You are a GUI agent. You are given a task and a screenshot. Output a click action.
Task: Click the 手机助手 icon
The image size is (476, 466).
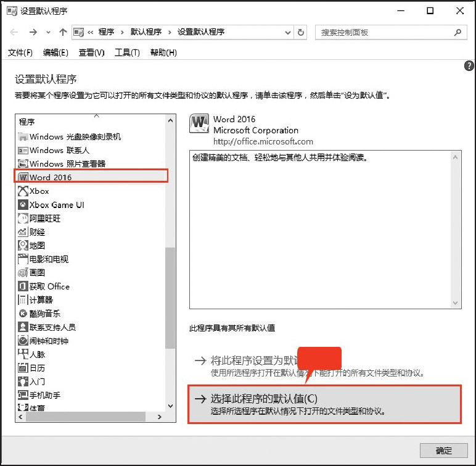[23, 395]
